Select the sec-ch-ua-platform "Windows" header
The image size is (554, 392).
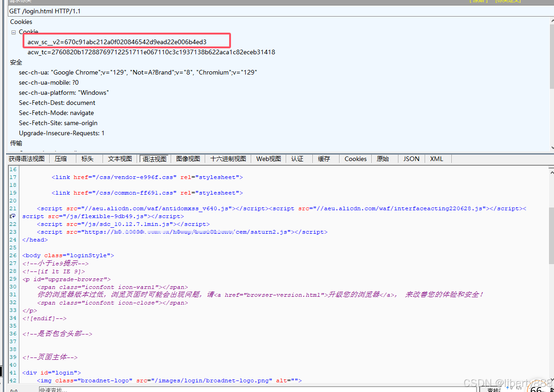tap(64, 92)
